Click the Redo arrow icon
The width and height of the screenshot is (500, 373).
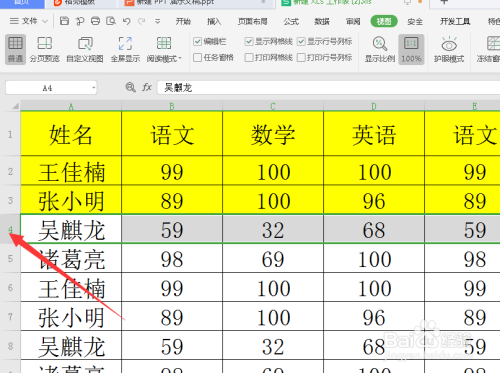142,21
